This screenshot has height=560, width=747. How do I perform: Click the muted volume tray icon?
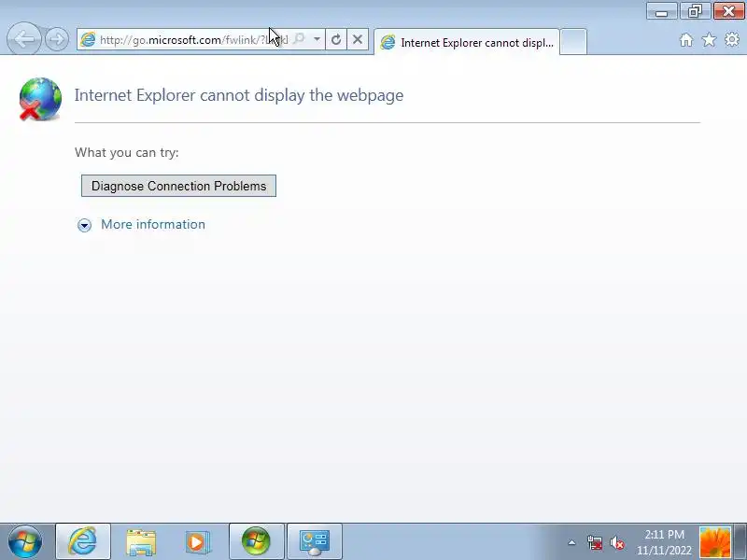click(x=617, y=542)
